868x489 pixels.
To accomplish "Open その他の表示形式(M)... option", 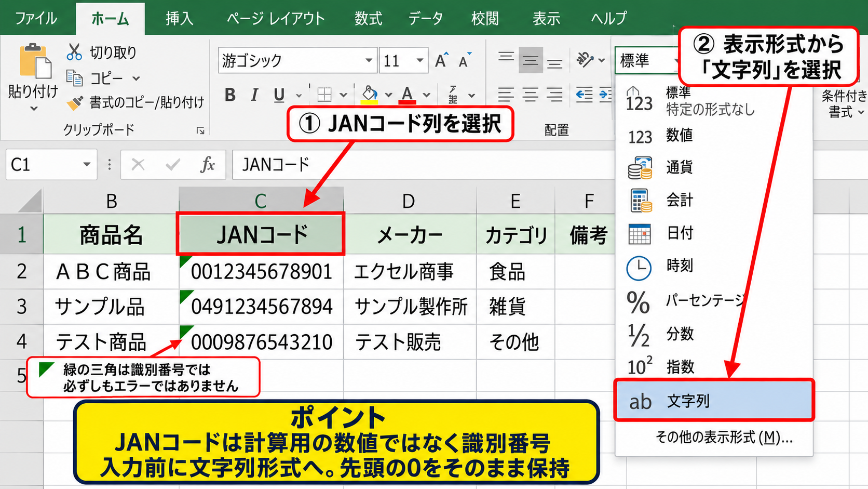I will coord(724,438).
